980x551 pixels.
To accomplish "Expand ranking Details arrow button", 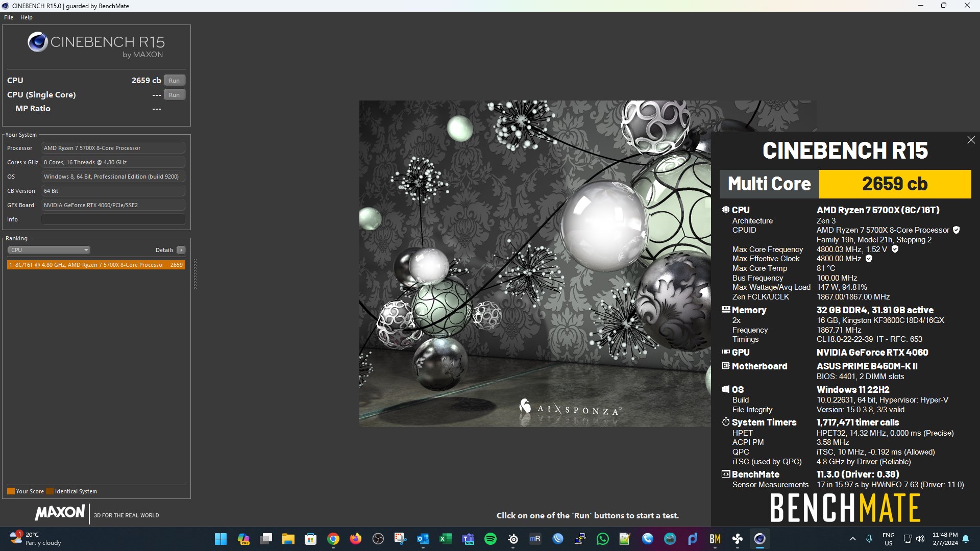I will [181, 250].
